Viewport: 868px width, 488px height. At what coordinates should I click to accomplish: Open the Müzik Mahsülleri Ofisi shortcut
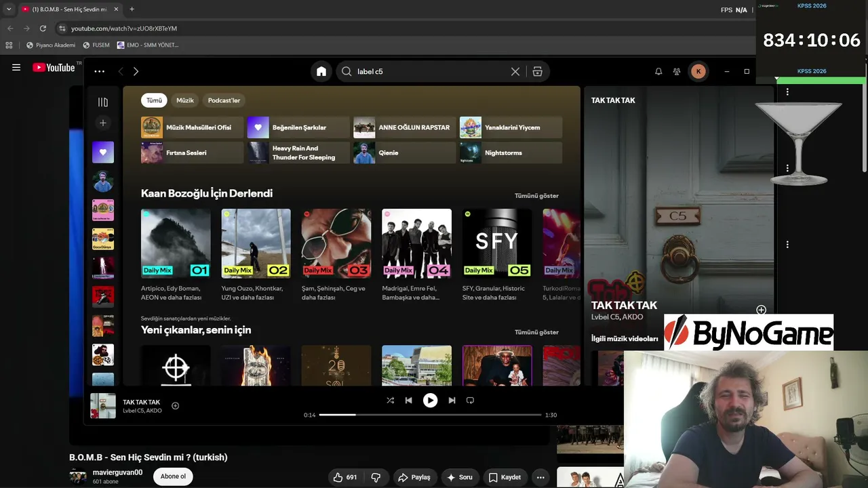(192, 127)
